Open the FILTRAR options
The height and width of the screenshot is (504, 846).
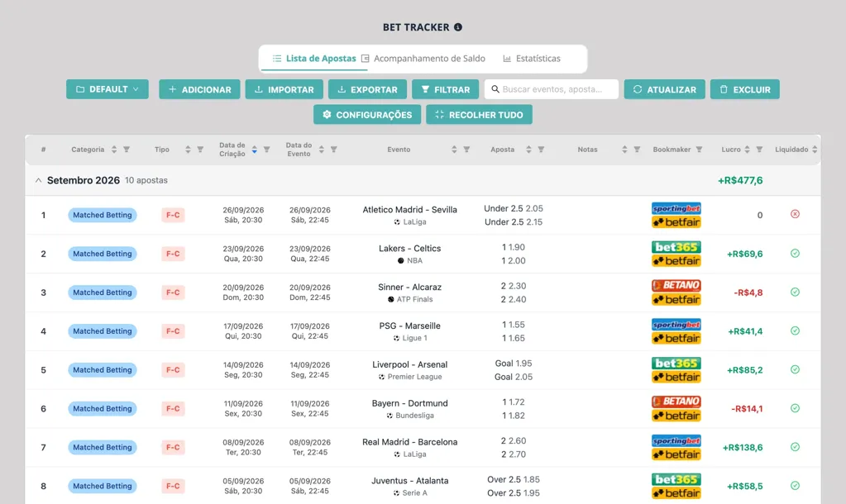click(445, 89)
